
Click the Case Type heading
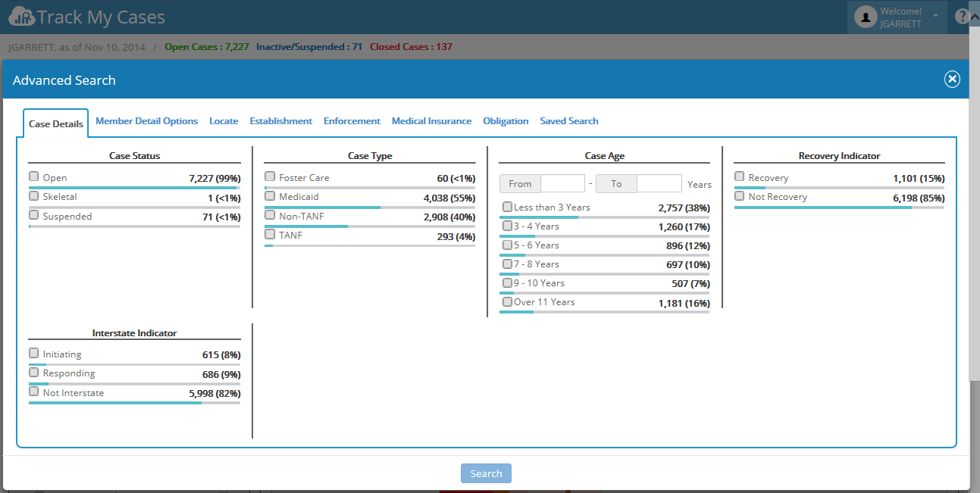(x=370, y=156)
